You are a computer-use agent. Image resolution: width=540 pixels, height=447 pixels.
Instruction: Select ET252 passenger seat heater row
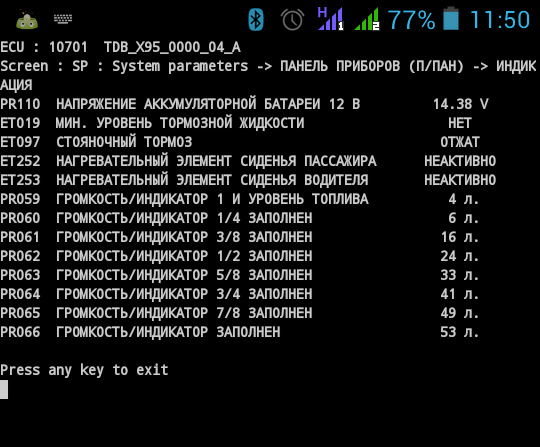coord(248,161)
